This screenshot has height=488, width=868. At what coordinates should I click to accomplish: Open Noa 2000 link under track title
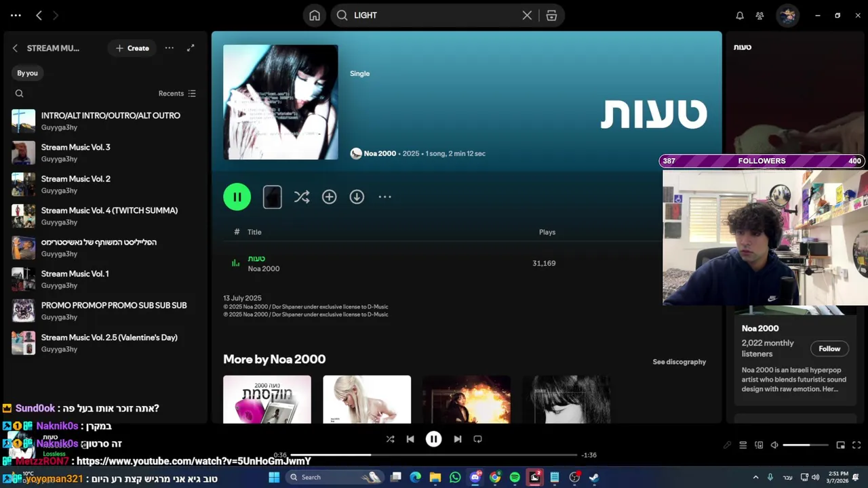coord(264,268)
